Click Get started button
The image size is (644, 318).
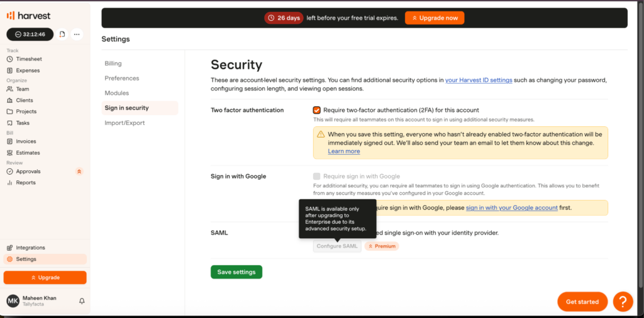click(x=582, y=302)
